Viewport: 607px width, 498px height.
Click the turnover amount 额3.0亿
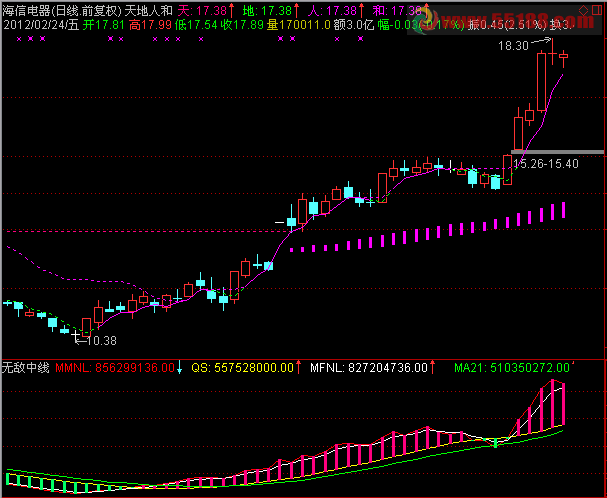click(x=354, y=25)
